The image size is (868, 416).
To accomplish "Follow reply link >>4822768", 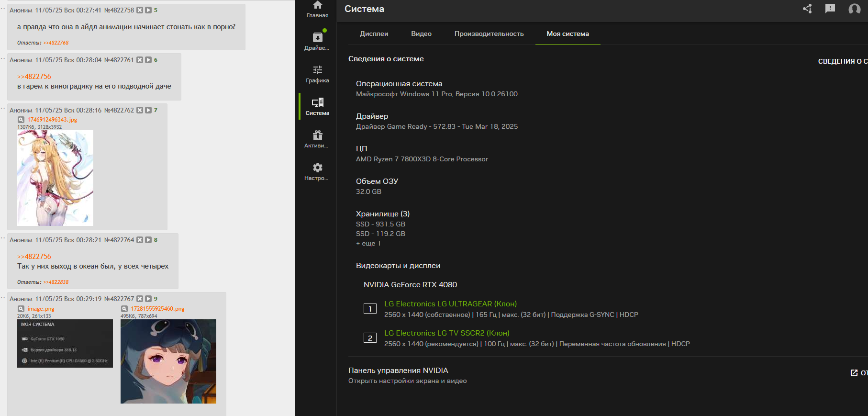I will pos(56,43).
